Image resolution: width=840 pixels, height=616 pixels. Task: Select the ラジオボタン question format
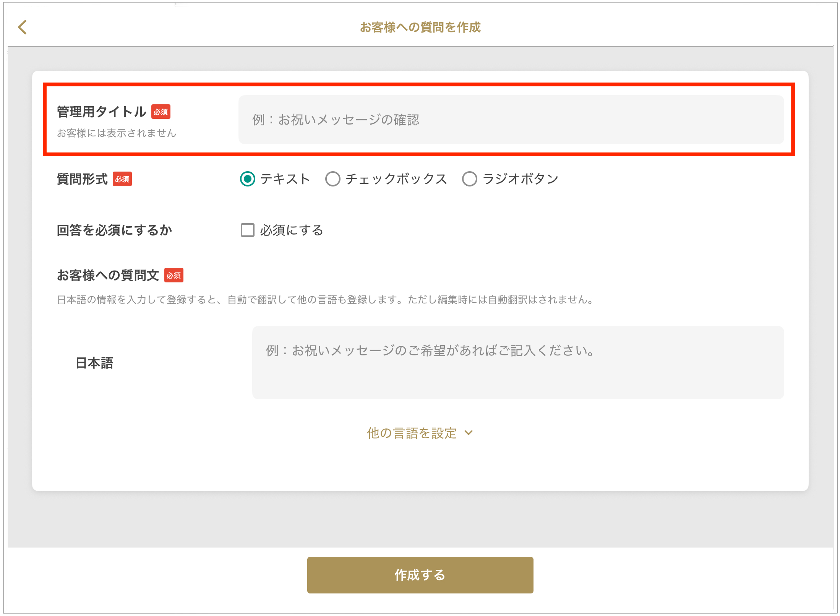[470, 179]
